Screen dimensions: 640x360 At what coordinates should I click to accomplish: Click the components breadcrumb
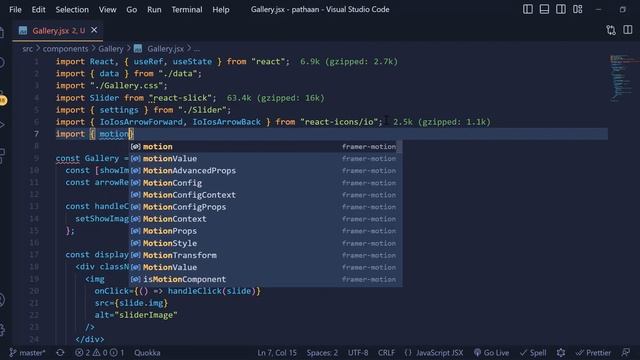(65, 49)
